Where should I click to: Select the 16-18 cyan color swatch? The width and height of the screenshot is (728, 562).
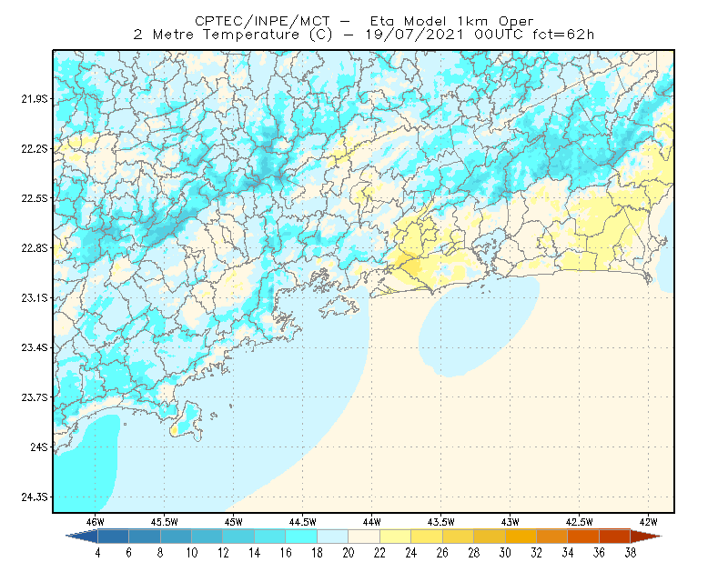301,537
